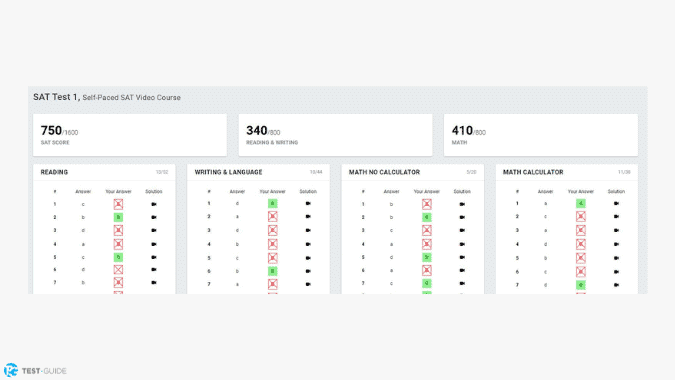The height and width of the screenshot is (380, 675).
Task: Open video solution for Reading question 4
Action: pyautogui.click(x=154, y=244)
